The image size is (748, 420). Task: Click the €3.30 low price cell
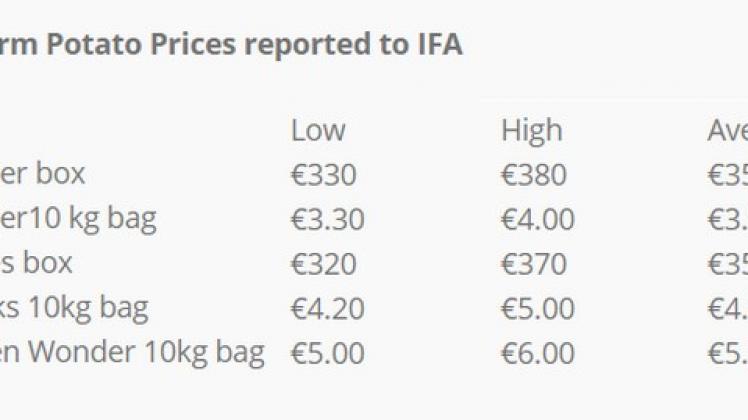tap(328, 219)
